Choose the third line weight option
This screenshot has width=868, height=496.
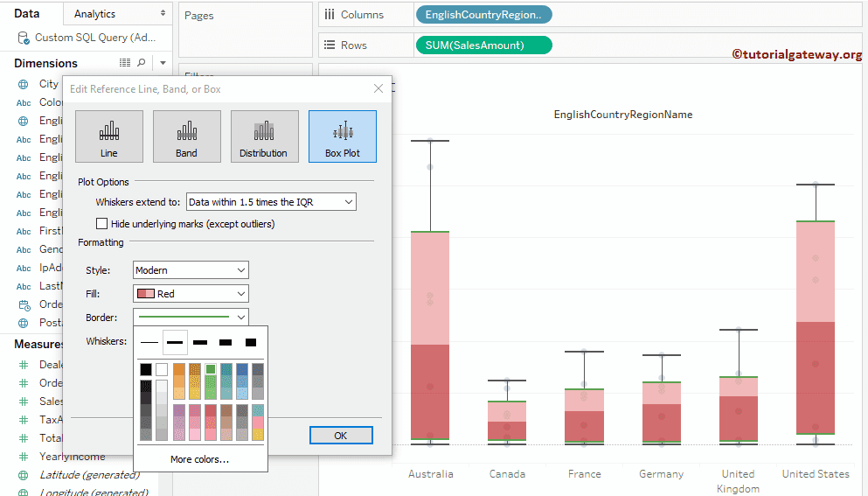[200, 343]
